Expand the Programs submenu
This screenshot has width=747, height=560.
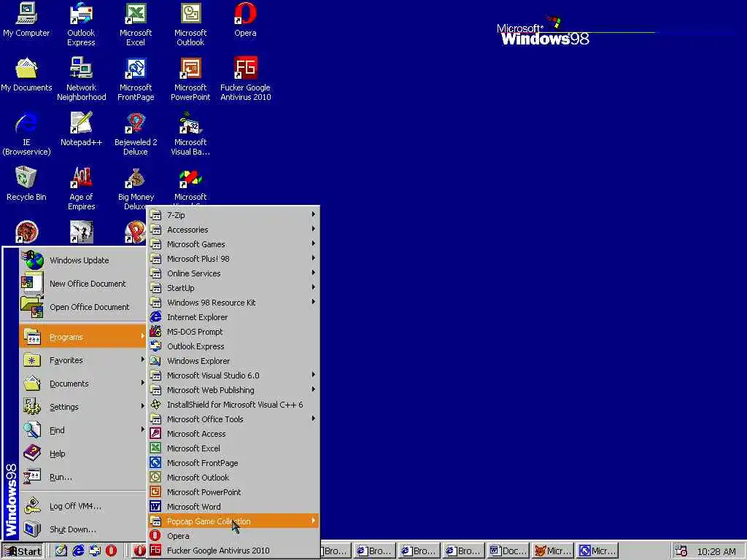83,337
